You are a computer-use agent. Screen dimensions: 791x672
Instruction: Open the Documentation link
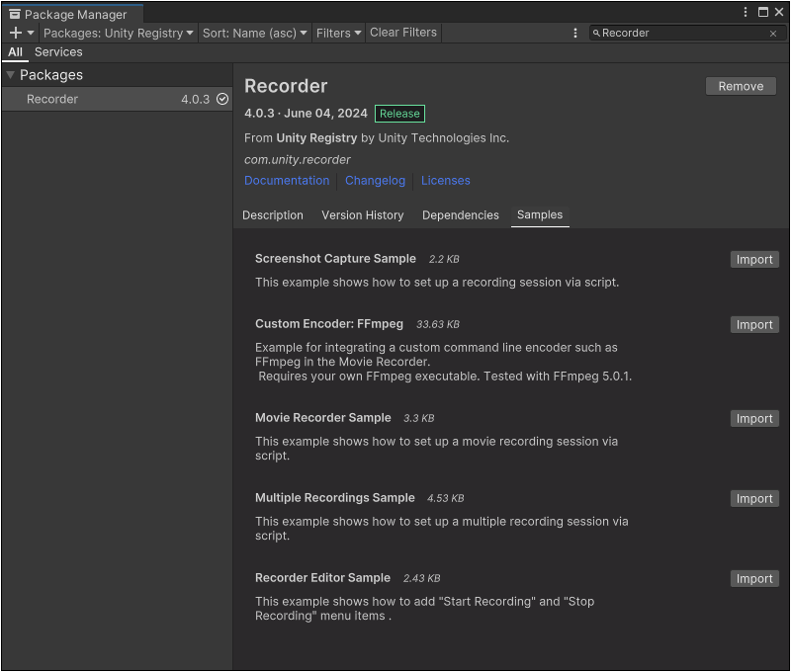click(287, 181)
